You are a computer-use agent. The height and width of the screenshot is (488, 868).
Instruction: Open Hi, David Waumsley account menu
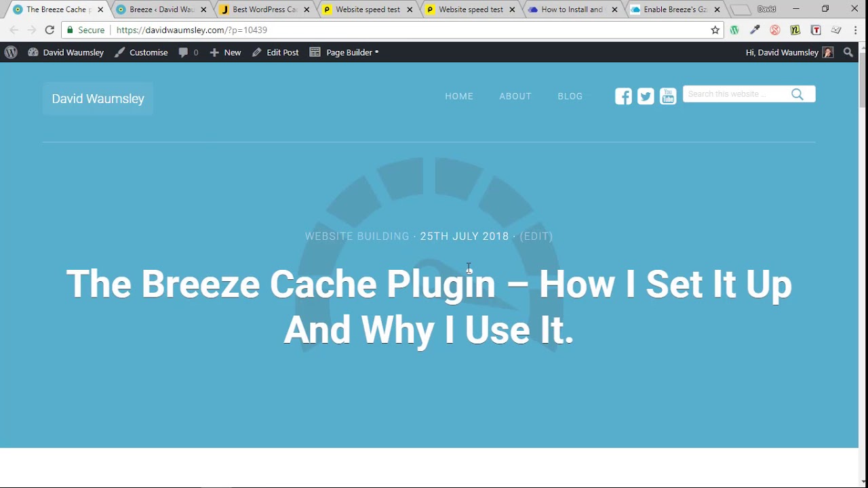tap(789, 52)
